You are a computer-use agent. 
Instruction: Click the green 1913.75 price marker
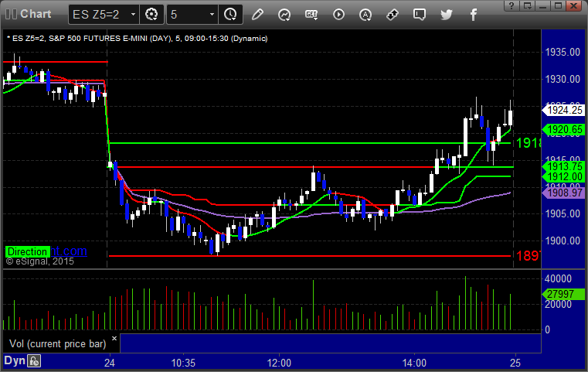tap(564, 166)
